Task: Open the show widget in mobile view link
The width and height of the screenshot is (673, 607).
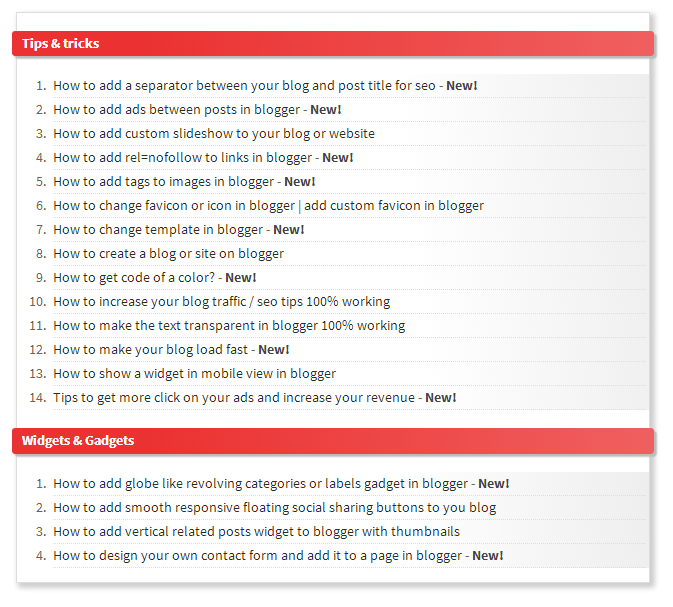Action: pos(194,374)
